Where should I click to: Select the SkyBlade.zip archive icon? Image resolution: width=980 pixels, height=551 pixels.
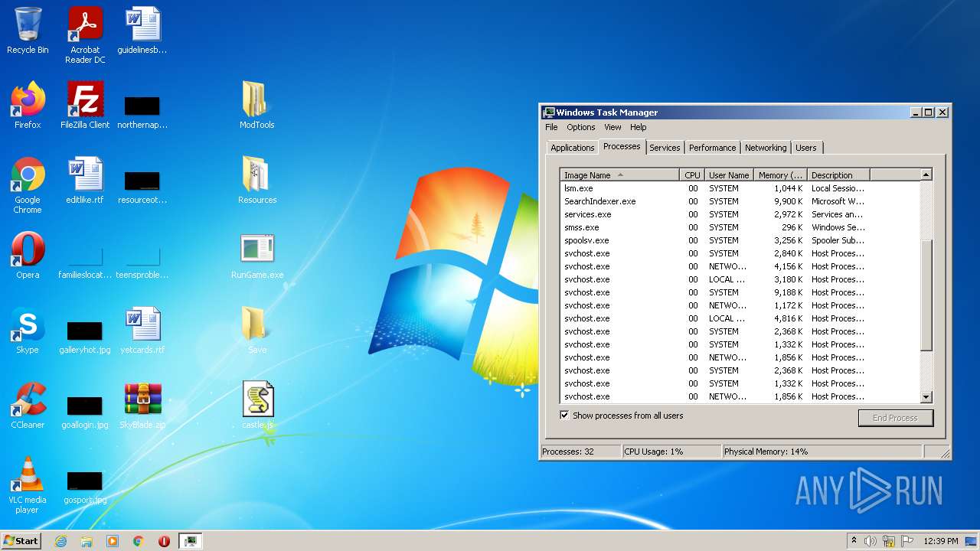pos(142,406)
